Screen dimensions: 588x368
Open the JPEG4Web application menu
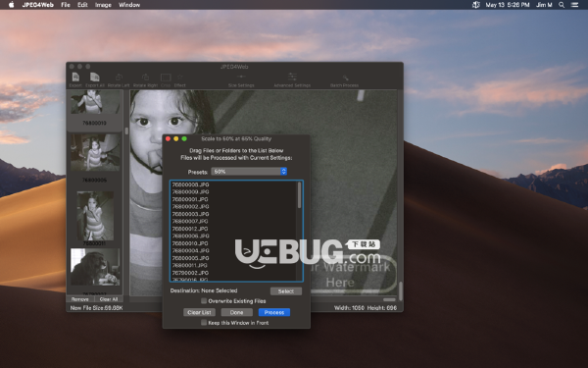[38, 5]
